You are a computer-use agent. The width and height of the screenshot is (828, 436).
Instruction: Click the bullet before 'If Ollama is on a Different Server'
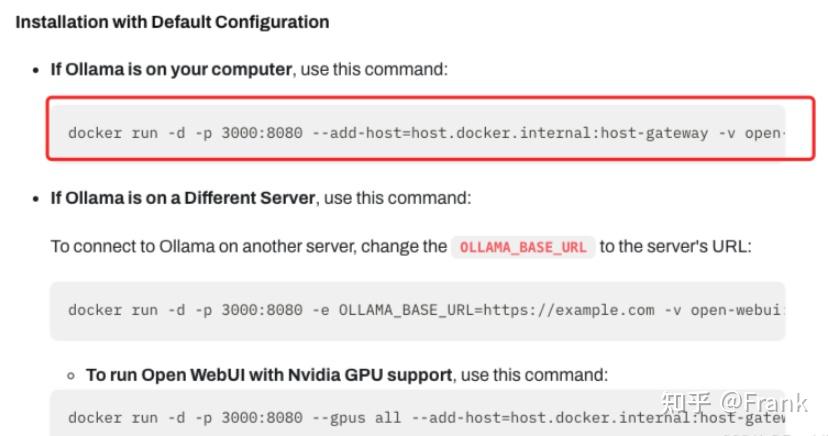(36, 199)
